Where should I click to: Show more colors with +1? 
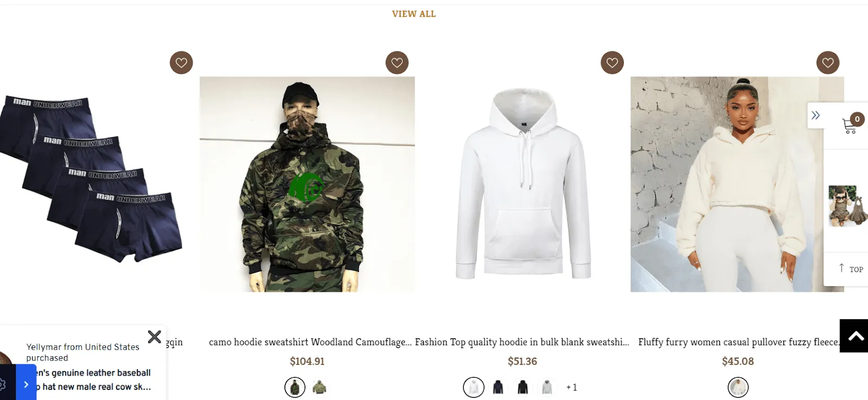(571, 387)
